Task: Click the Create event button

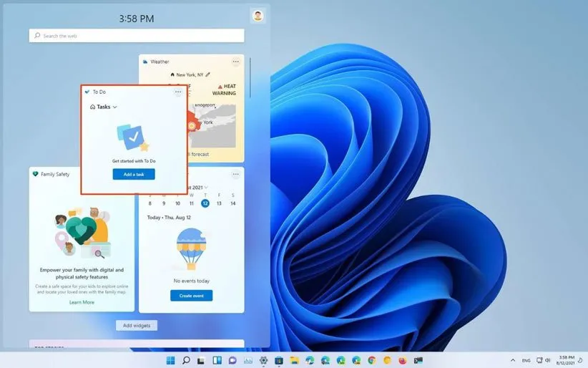Action: [x=191, y=296]
